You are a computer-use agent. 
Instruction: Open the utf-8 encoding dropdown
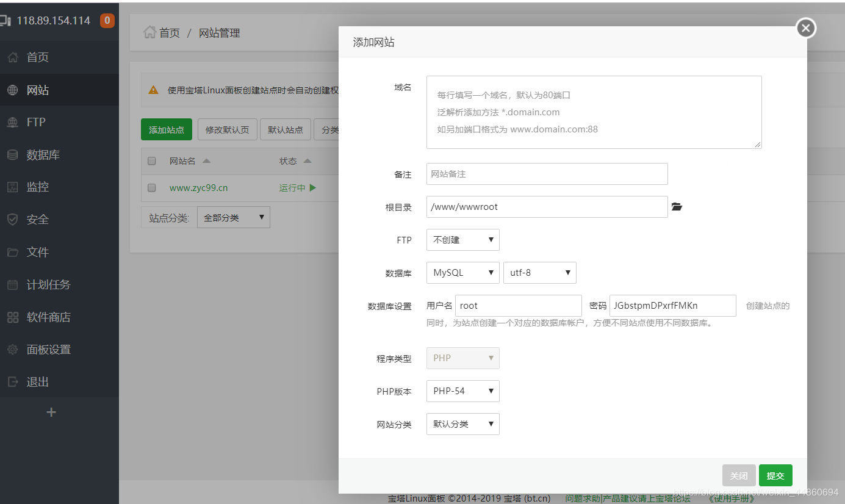[x=540, y=273]
